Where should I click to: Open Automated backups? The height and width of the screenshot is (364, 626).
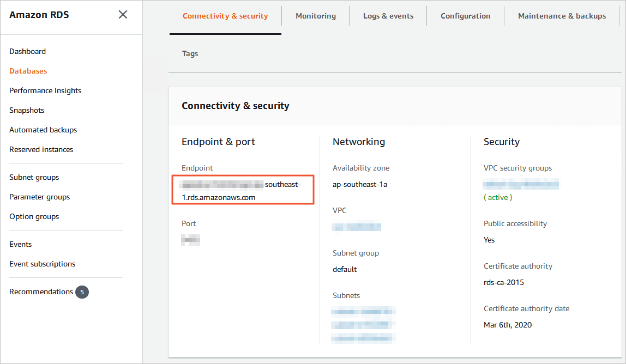click(x=43, y=130)
